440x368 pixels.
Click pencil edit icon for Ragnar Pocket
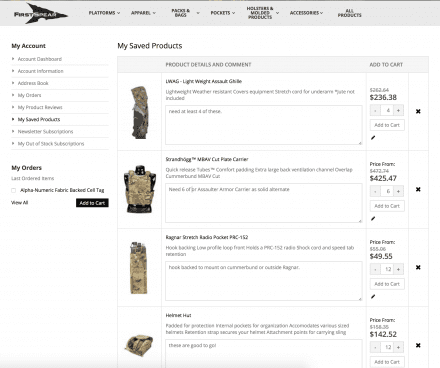(373, 297)
